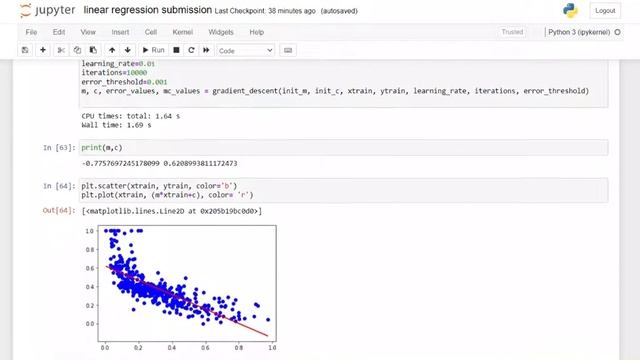The height and width of the screenshot is (360, 640).
Task: Open the View menu
Action: [88, 32]
